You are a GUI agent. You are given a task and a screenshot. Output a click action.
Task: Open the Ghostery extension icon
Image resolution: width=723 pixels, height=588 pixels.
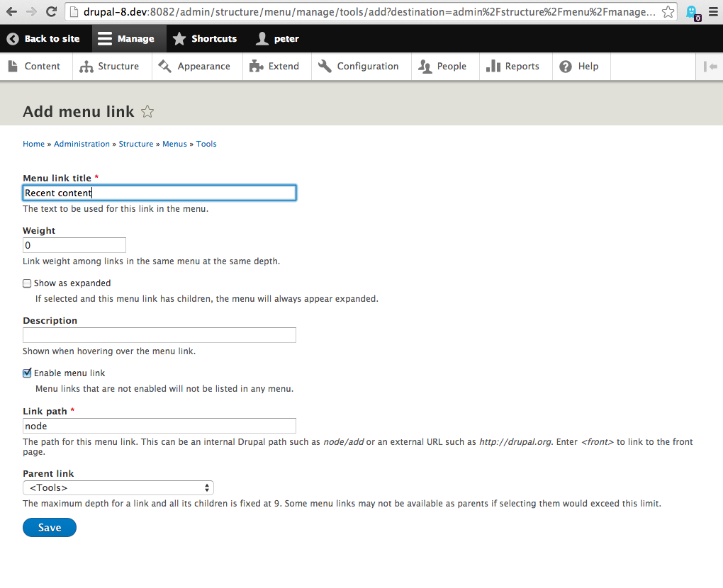pos(693,13)
